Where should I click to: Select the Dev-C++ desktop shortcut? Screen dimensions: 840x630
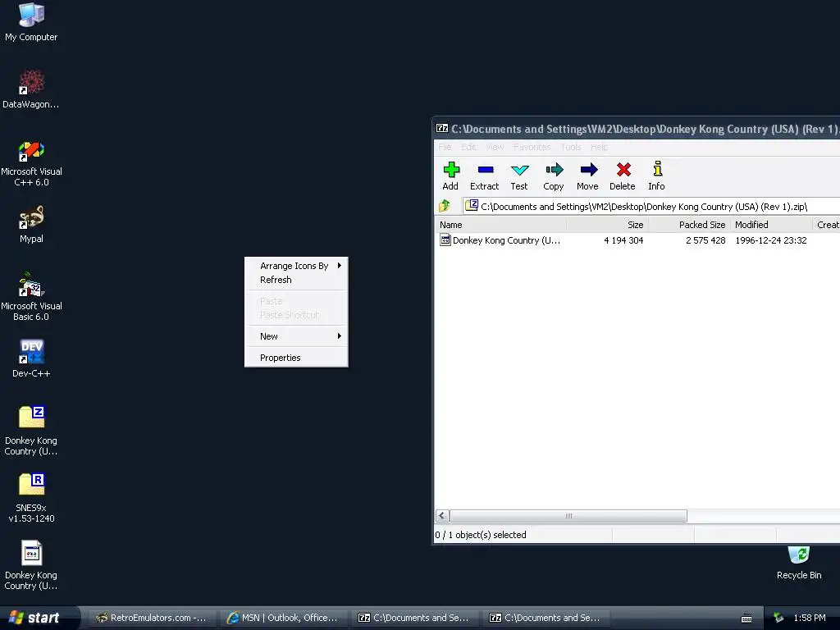tap(31, 358)
